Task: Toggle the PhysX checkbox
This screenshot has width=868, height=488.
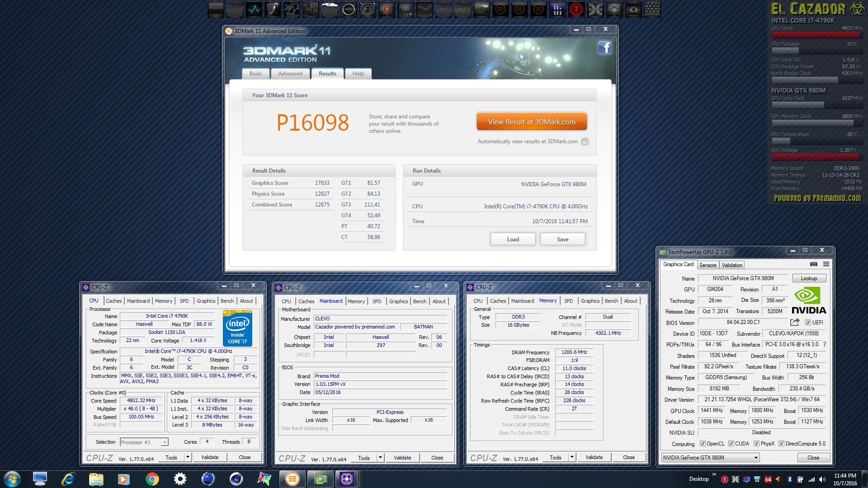Action: (x=756, y=444)
